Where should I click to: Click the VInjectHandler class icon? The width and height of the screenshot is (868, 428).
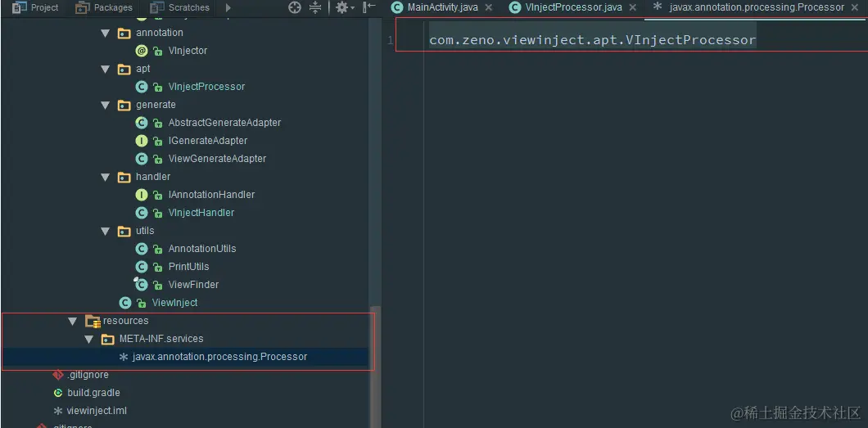pos(142,213)
